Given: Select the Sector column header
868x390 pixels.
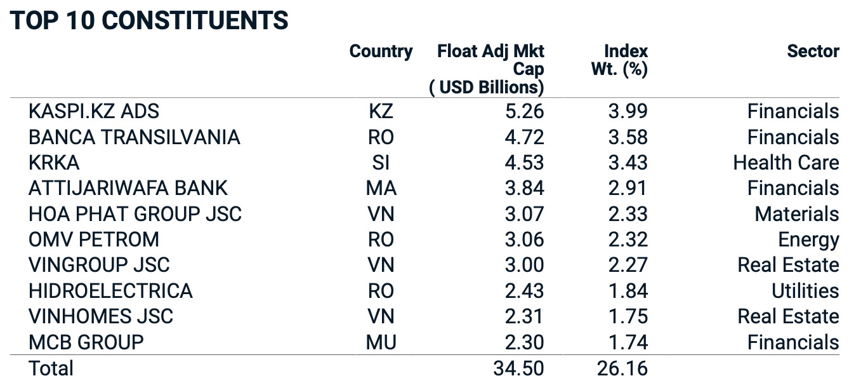Looking at the screenshot, I should coord(813,51).
